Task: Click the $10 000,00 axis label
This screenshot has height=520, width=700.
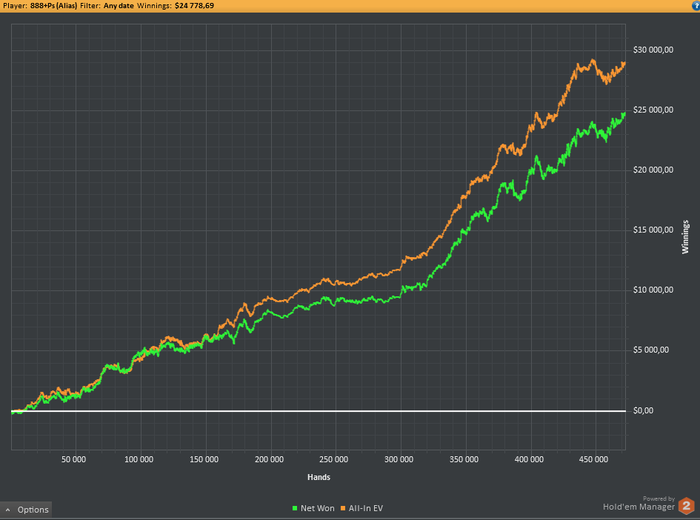Action: click(653, 290)
